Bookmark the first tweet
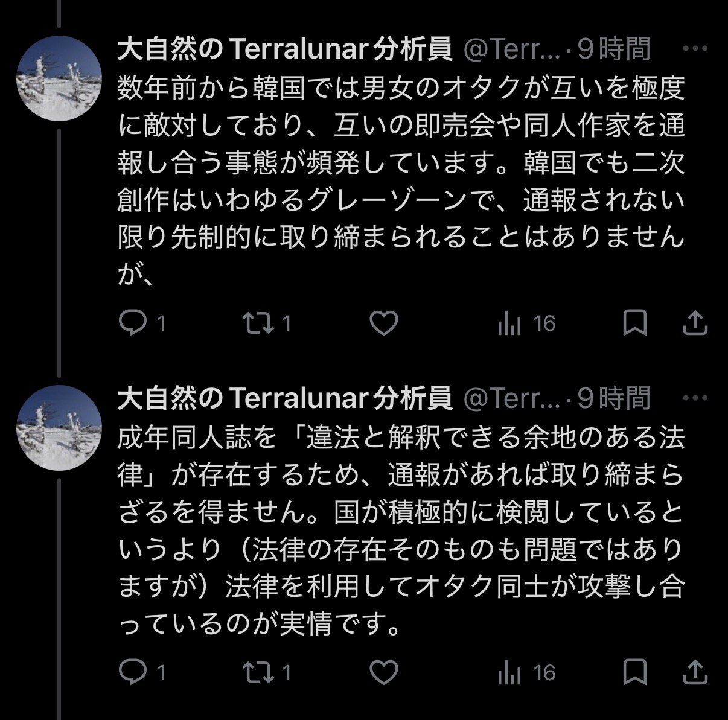Screen dimensions: 728x720 click(x=634, y=323)
